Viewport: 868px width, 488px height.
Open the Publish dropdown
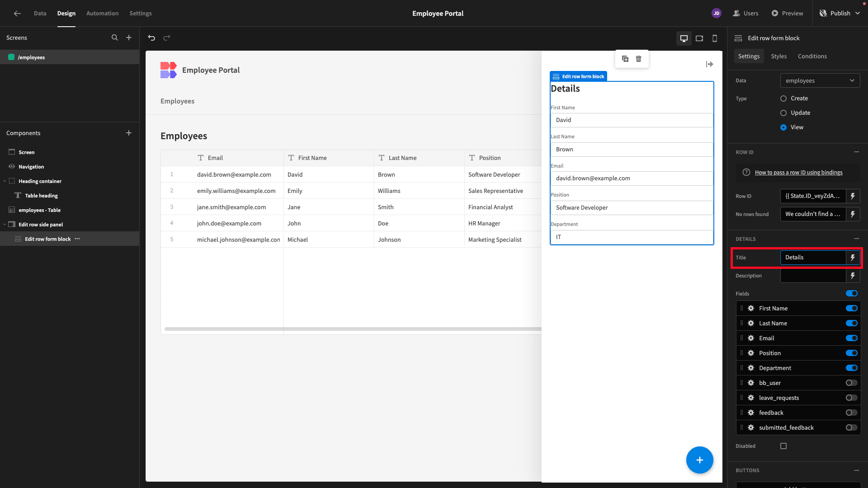pos(840,14)
